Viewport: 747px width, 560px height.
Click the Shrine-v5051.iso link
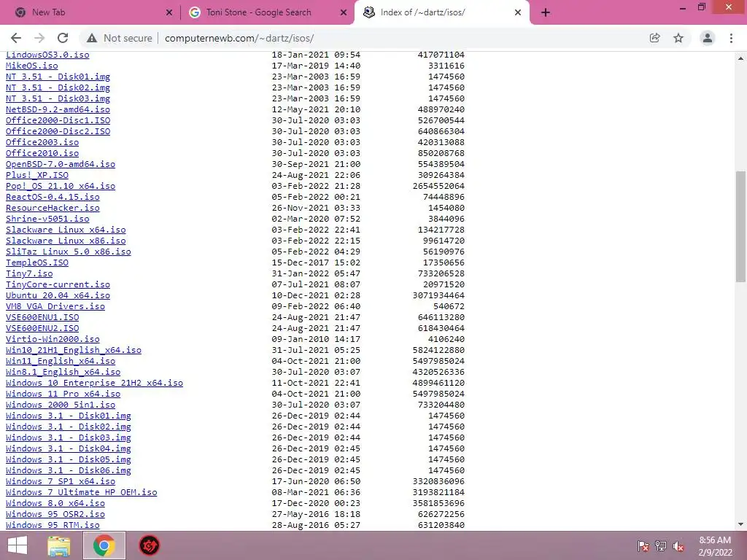click(x=47, y=219)
